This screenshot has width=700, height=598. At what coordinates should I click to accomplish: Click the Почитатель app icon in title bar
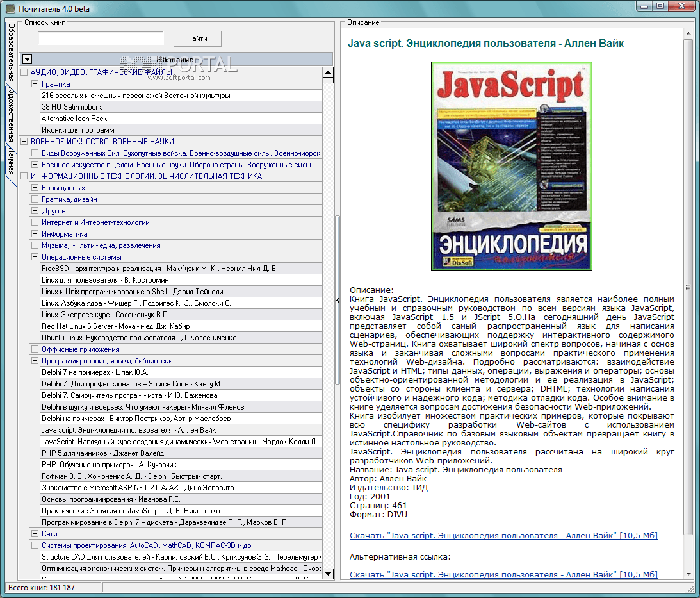point(10,8)
